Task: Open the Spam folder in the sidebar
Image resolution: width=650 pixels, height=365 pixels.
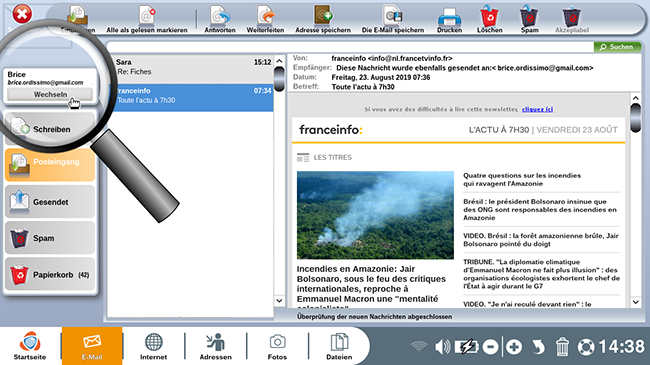Action: 50,238
